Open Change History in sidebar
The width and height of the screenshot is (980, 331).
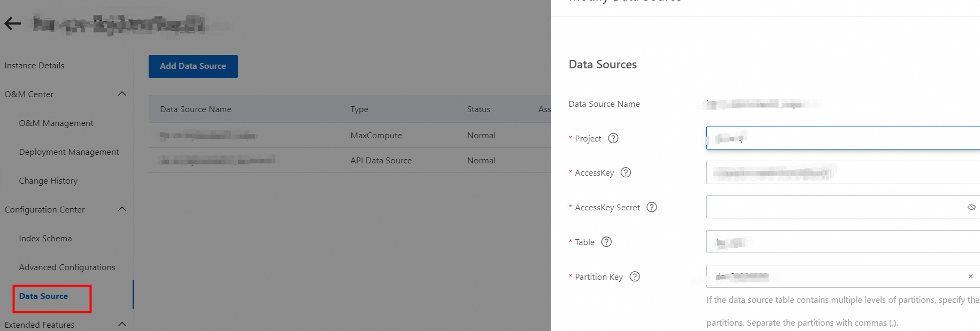[48, 180]
